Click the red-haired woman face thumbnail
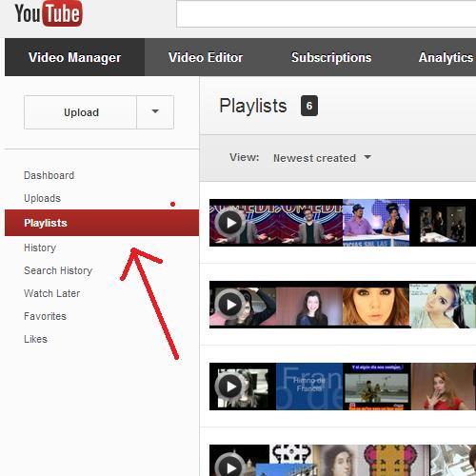The width and height of the screenshot is (476, 476). click(x=376, y=307)
